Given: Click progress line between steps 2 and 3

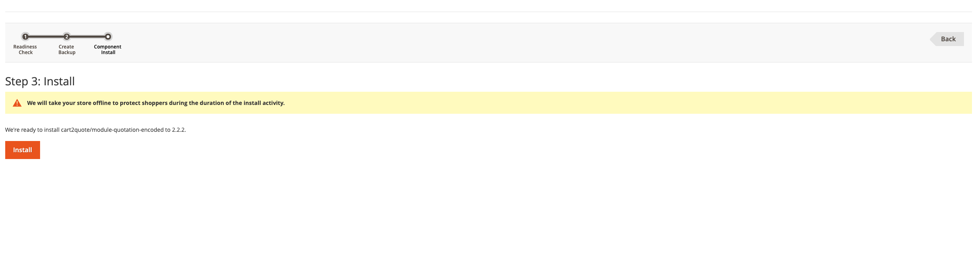Looking at the screenshot, I should tap(87, 37).
